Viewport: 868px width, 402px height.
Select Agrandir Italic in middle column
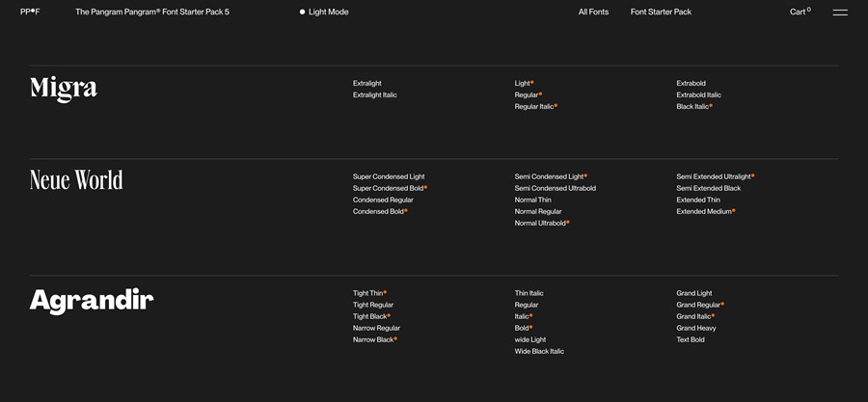pyautogui.click(x=522, y=317)
